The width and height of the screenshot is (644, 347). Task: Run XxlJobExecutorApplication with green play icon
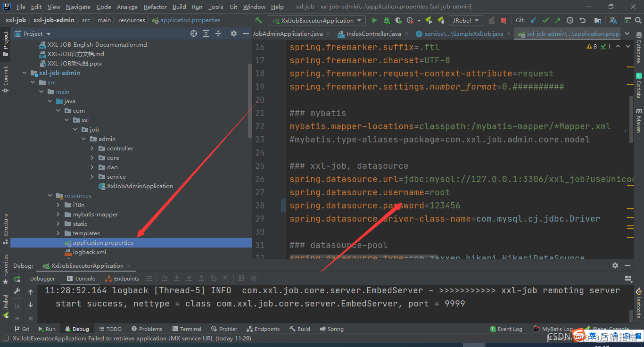pos(374,20)
